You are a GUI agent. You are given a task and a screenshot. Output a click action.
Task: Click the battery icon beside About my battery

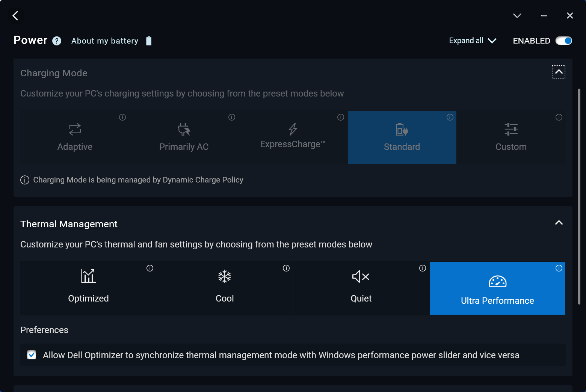(x=149, y=41)
